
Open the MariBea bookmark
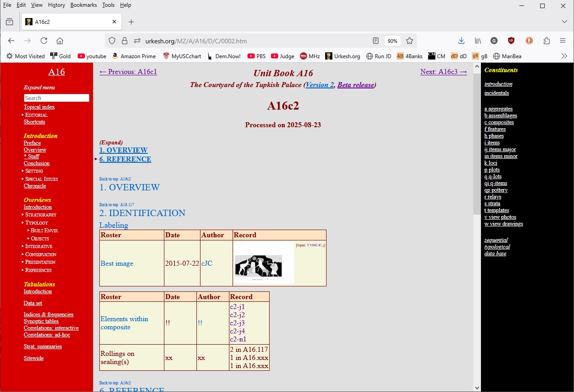(x=507, y=56)
